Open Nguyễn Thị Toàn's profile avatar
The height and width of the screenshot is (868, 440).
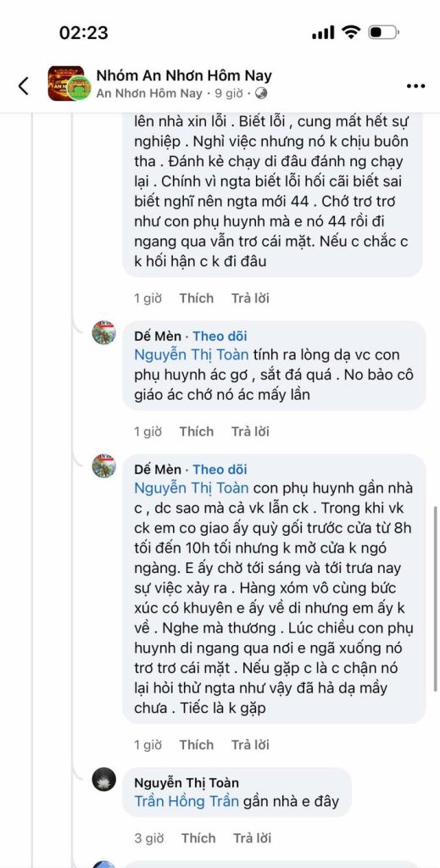tap(104, 780)
